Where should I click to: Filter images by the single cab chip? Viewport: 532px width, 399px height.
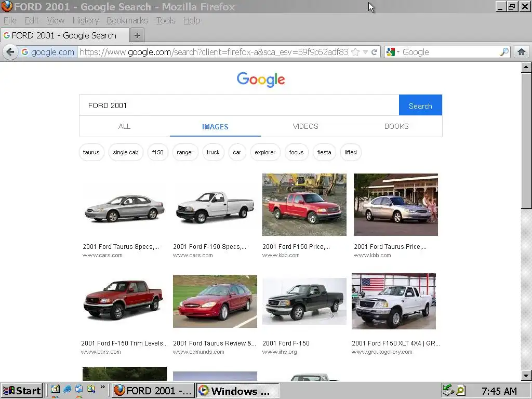point(126,152)
